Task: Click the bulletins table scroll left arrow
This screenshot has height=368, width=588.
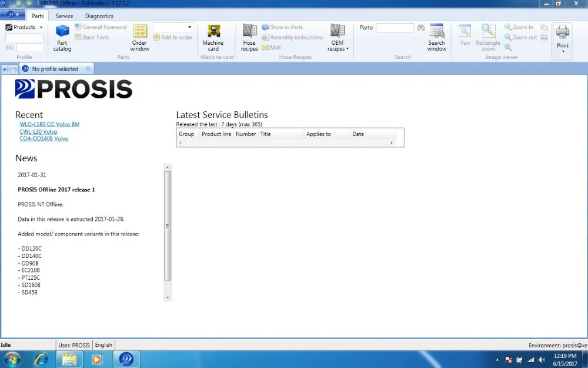Action: [x=181, y=142]
